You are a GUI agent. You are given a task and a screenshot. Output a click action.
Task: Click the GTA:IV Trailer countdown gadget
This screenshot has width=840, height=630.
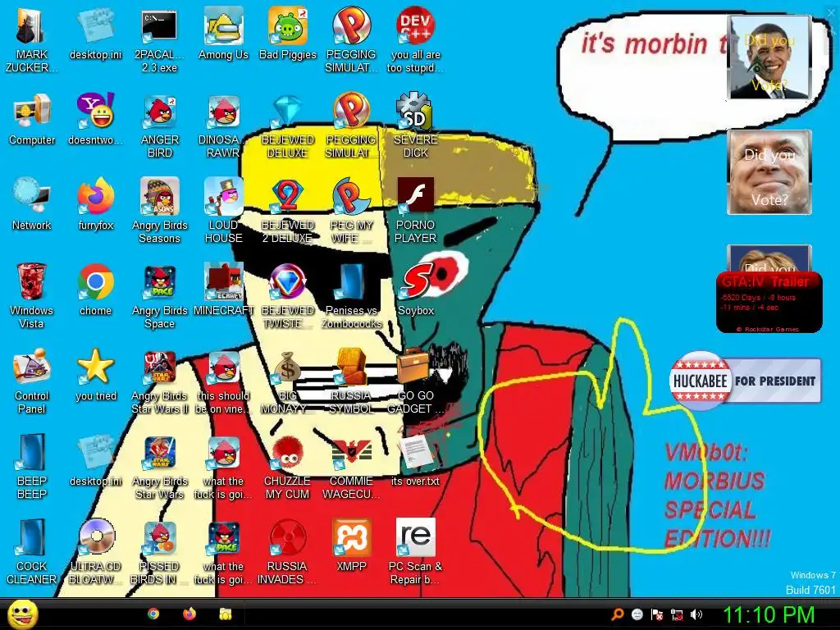coord(769,302)
